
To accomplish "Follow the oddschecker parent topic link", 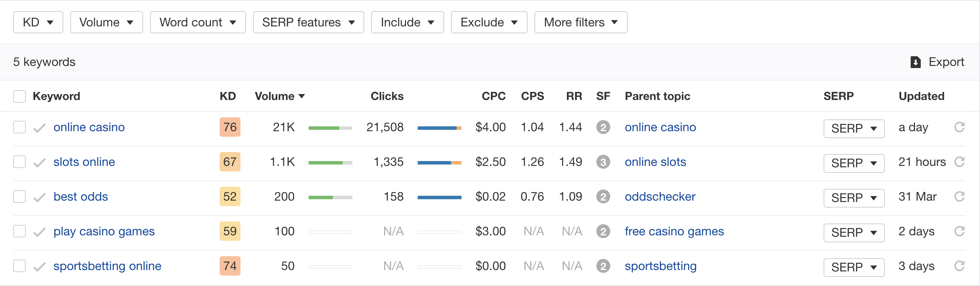I will [660, 197].
